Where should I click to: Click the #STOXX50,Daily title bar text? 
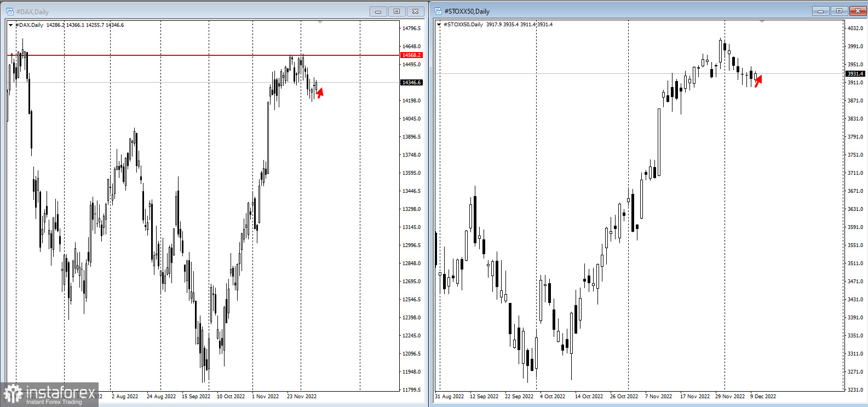(467, 12)
